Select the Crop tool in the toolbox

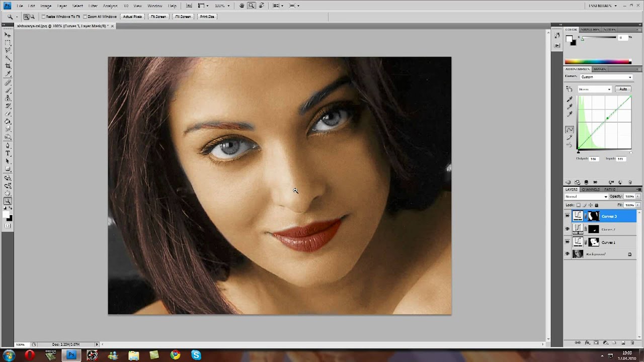(x=8, y=66)
